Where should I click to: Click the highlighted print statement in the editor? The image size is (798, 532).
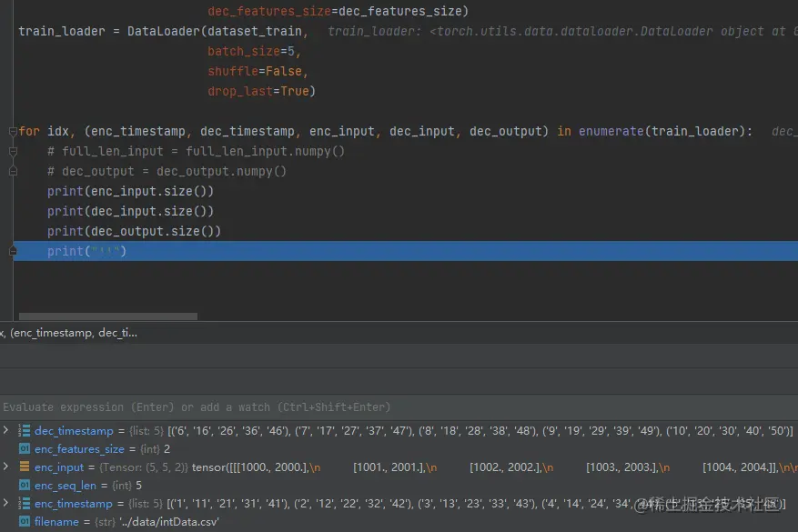[x=86, y=251]
